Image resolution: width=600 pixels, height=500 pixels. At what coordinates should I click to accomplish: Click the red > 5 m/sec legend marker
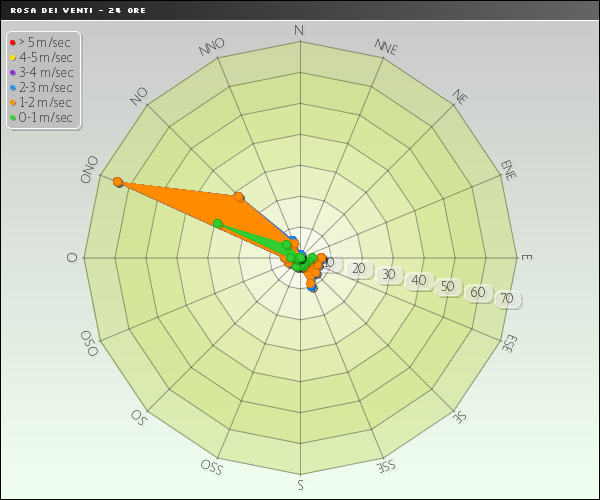(x=13, y=42)
